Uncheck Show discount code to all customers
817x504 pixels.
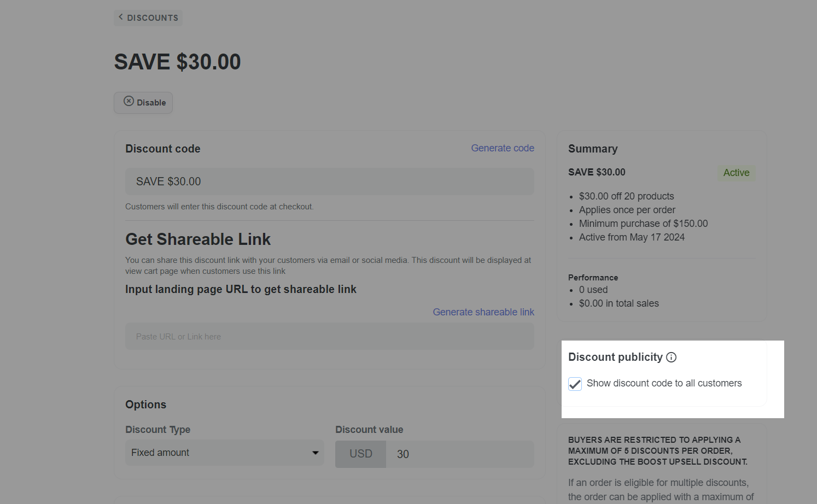[575, 384]
